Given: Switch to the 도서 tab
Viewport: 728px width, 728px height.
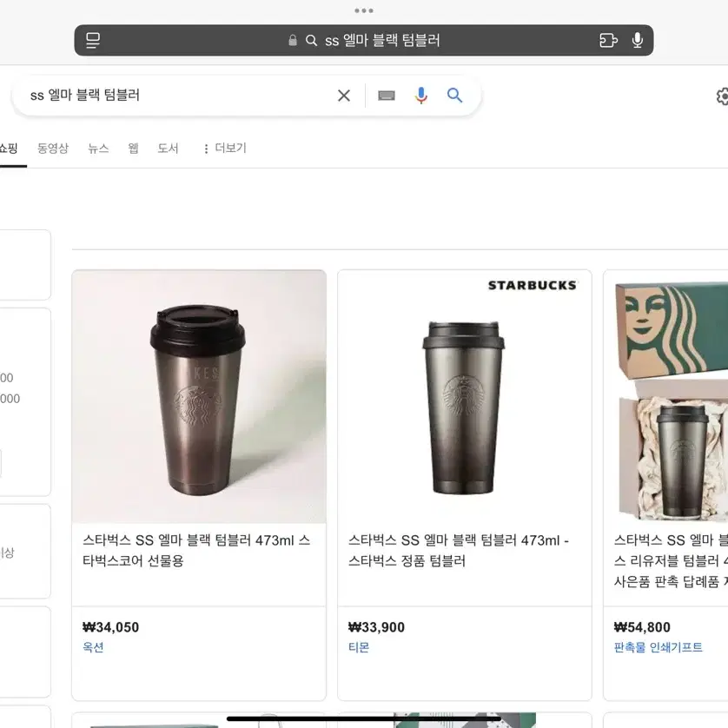Looking at the screenshot, I should click(x=168, y=149).
